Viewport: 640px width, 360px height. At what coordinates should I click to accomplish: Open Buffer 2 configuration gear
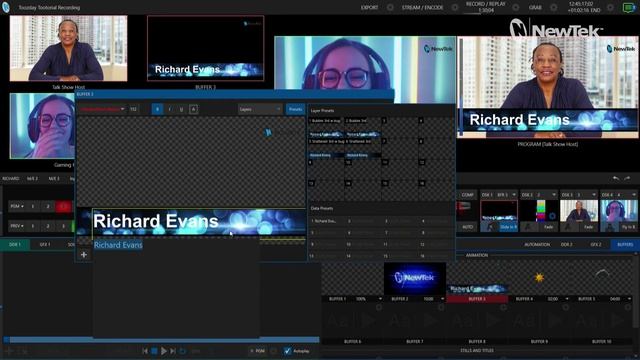pyautogui.click(x=441, y=307)
